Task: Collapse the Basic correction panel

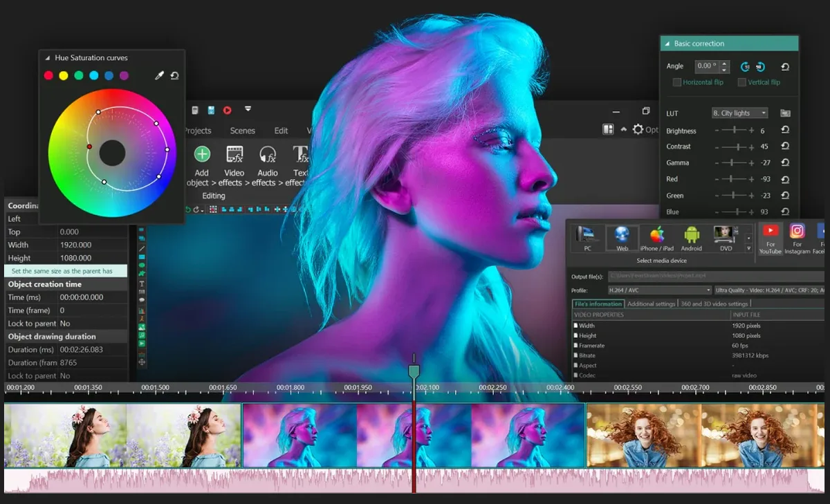Action: point(666,43)
